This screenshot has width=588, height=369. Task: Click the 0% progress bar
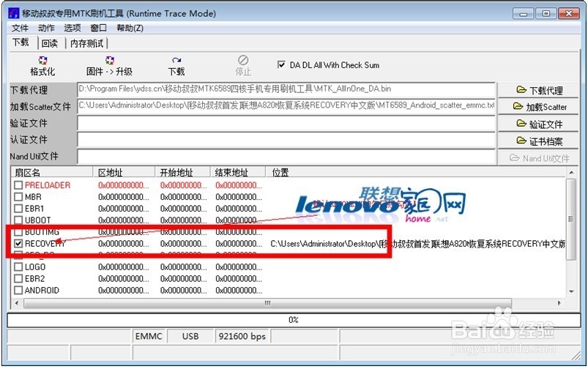(294, 320)
